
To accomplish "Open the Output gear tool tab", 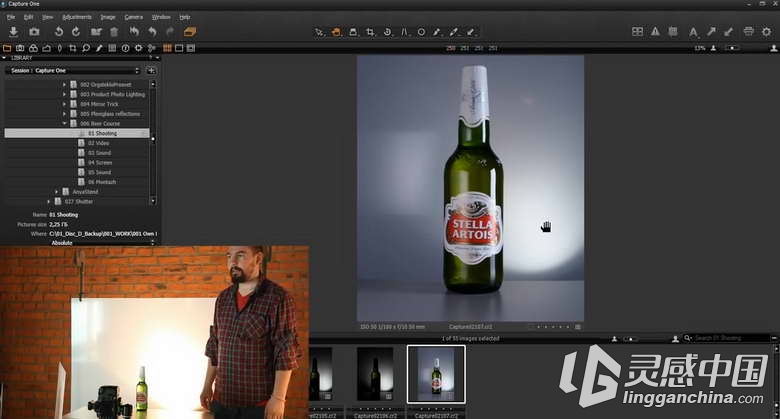I will (x=138, y=48).
